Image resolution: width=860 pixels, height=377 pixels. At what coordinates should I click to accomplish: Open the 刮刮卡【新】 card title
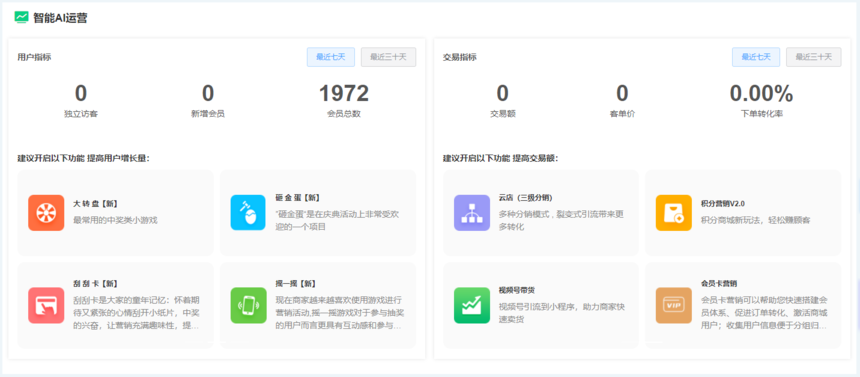pyautogui.click(x=95, y=284)
